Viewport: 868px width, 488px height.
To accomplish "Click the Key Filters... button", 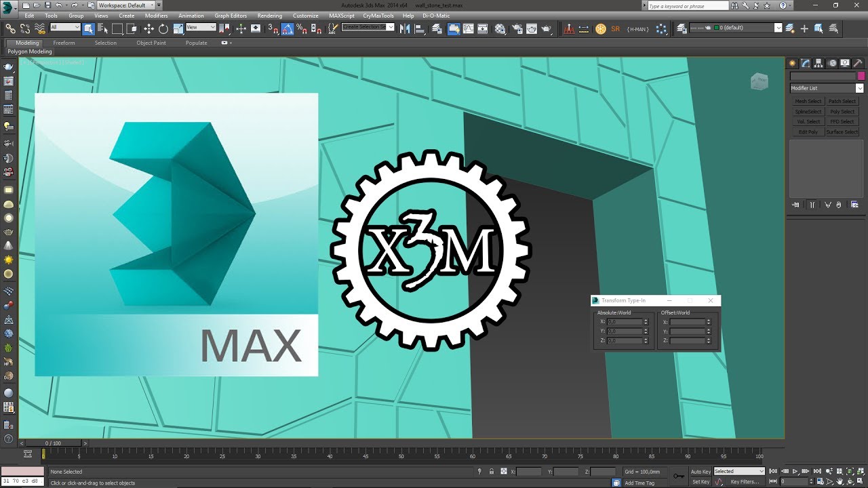I will click(745, 482).
